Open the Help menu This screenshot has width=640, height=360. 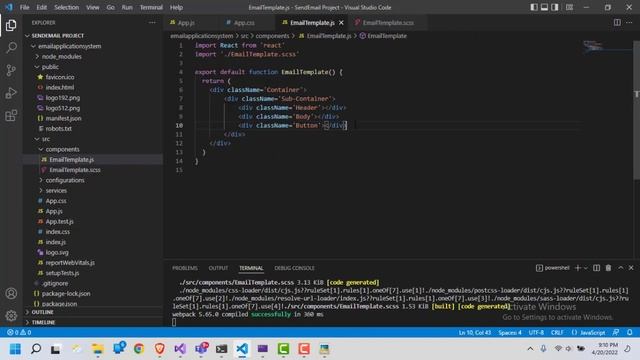point(176,7)
